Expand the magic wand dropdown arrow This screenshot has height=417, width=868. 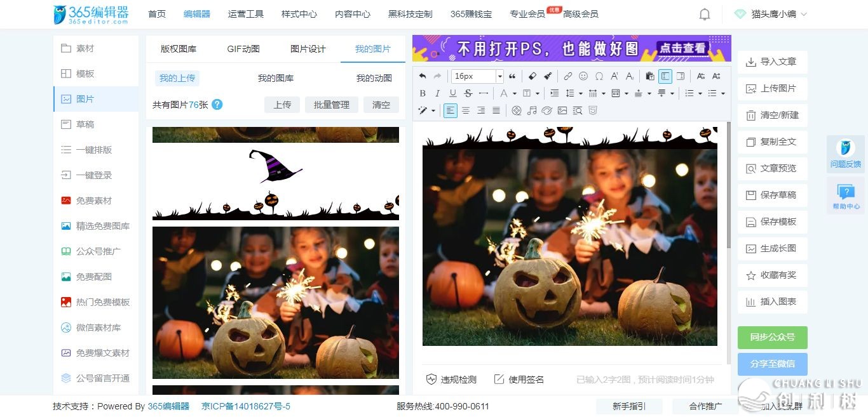tap(433, 110)
